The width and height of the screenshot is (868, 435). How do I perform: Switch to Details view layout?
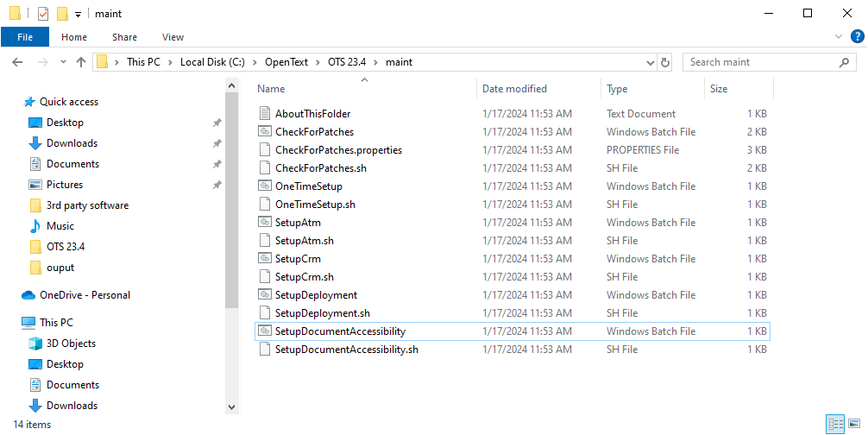[835, 425]
